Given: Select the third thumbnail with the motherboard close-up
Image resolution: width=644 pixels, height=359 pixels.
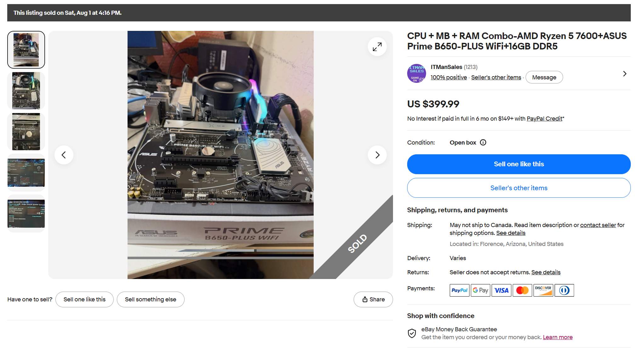Looking at the screenshot, I should tap(26, 132).
